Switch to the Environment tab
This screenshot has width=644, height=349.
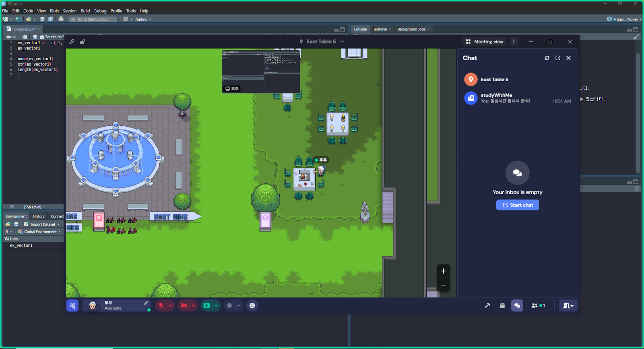pos(16,216)
